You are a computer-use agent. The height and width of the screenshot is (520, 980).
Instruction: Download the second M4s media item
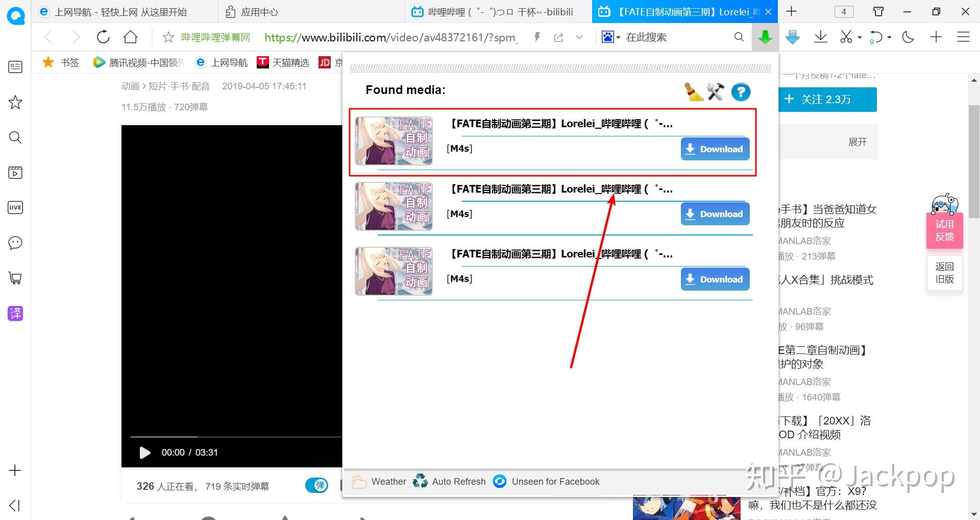715,214
